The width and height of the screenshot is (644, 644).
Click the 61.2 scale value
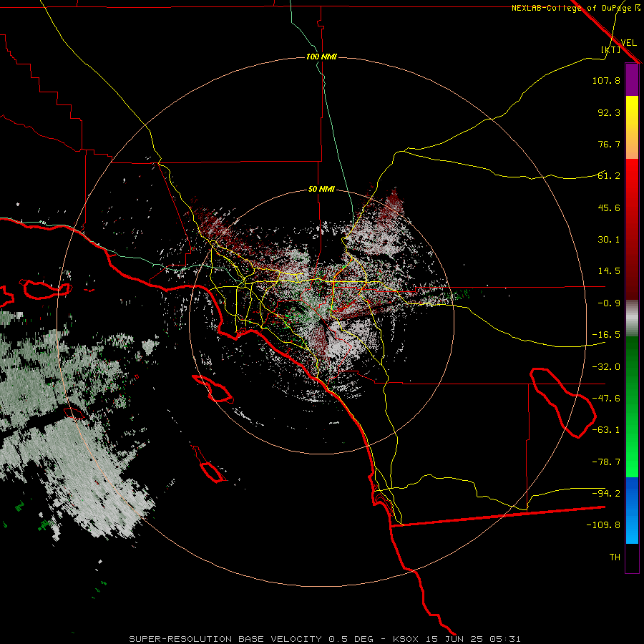click(x=609, y=176)
